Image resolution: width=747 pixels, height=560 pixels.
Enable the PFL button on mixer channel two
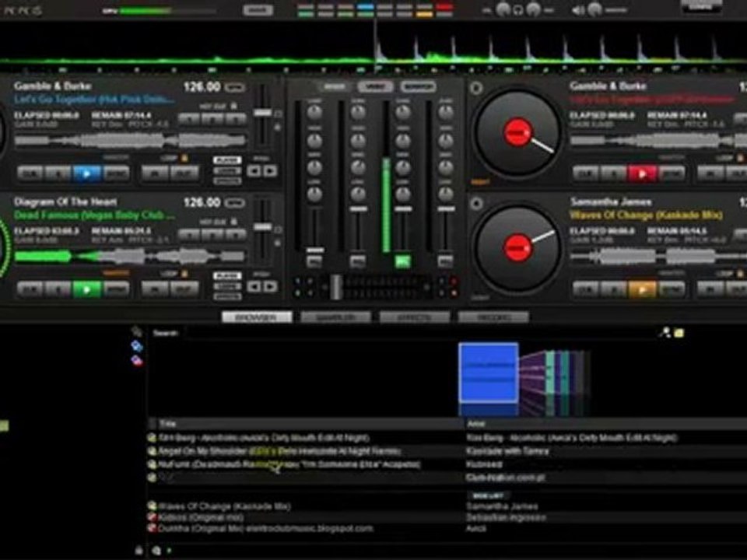[x=358, y=261]
